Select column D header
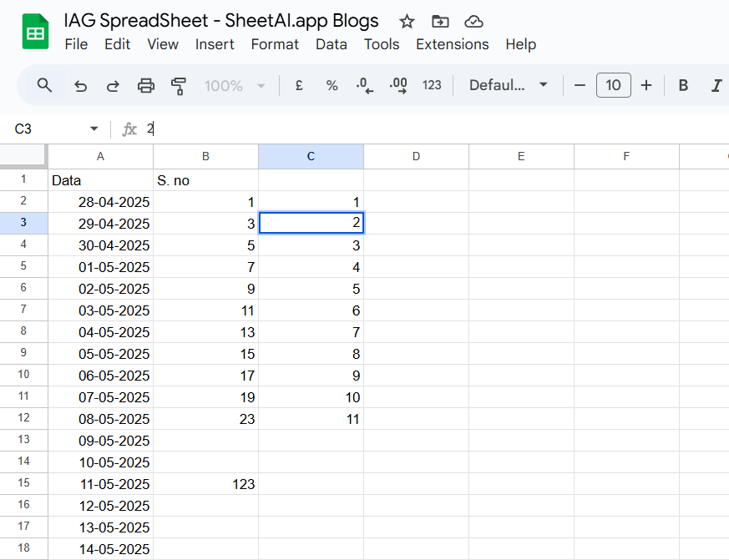 (416, 157)
